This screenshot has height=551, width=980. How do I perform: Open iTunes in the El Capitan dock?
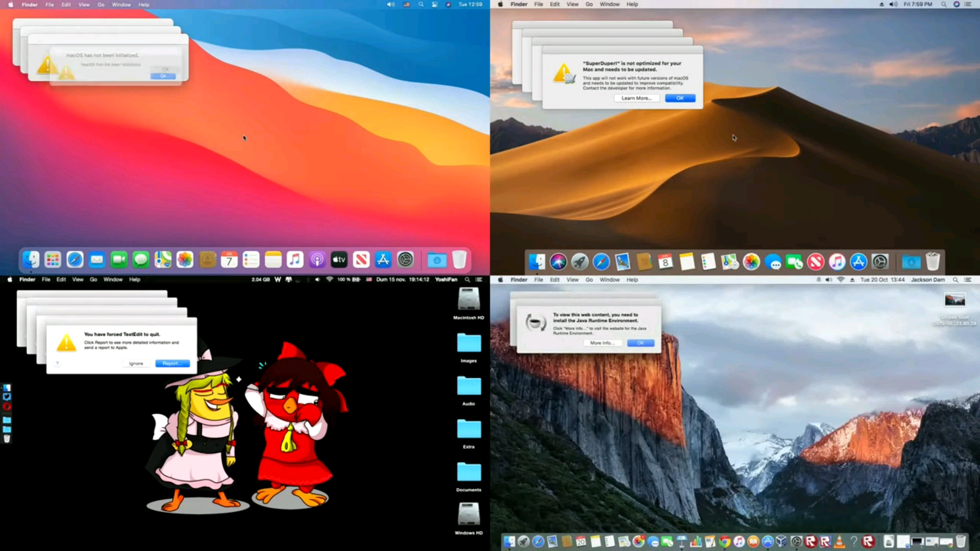point(739,542)
